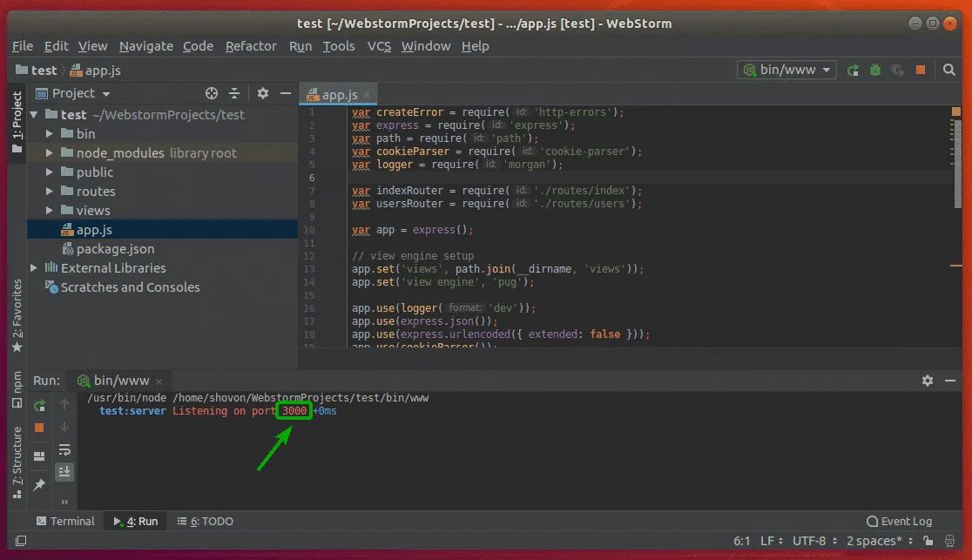Screen dimensions: 972x560
Task: Open the 6: TODO tool window
Action: coord(206,522)
